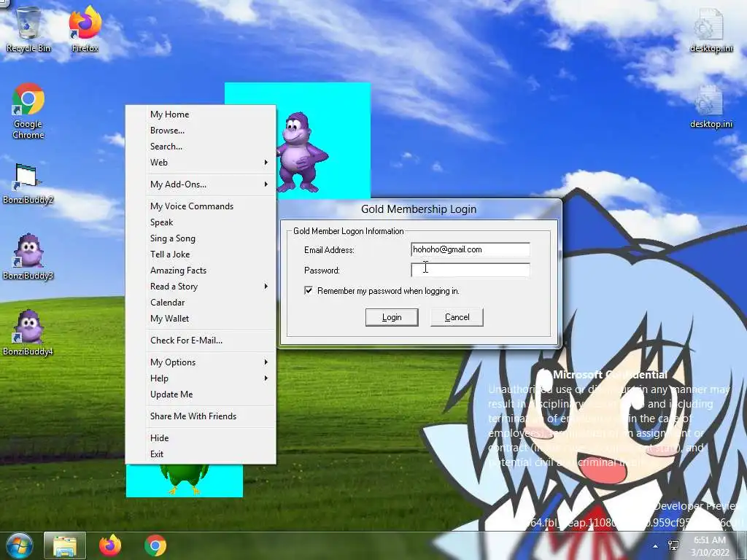Viewport: 747px width, 560px height.
Task: Open the taskbar clock and date
Action: click(x=710, y=546)
